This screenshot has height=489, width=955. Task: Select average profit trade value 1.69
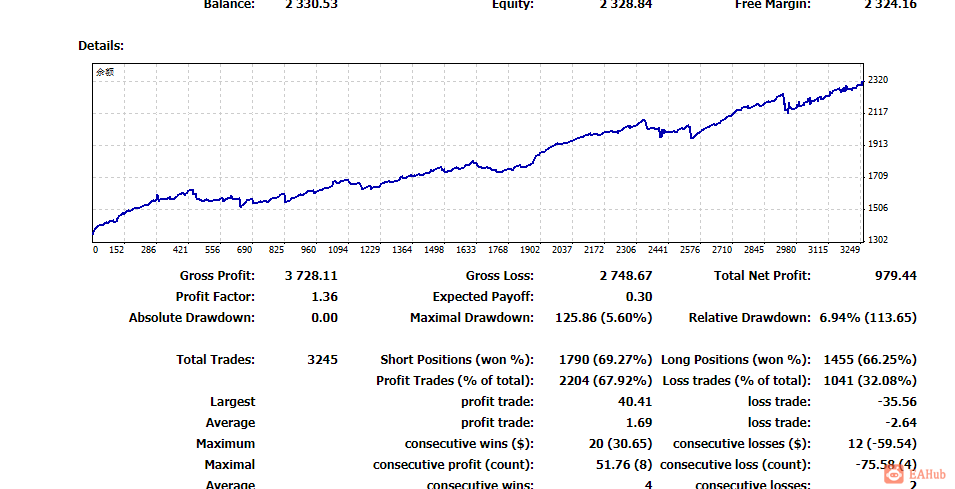coord(639,423)
